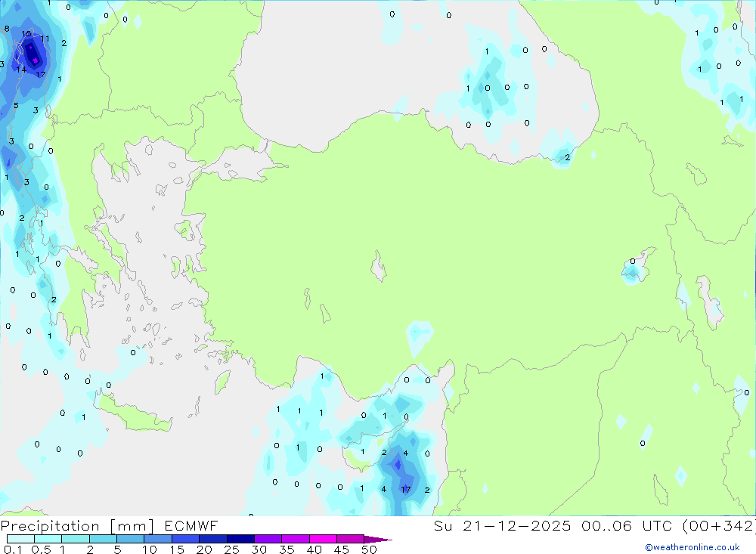Viewport: 756px width, 554px height.
Task: Click the 35–40 mm purple legend swatch
Action: 295,539
